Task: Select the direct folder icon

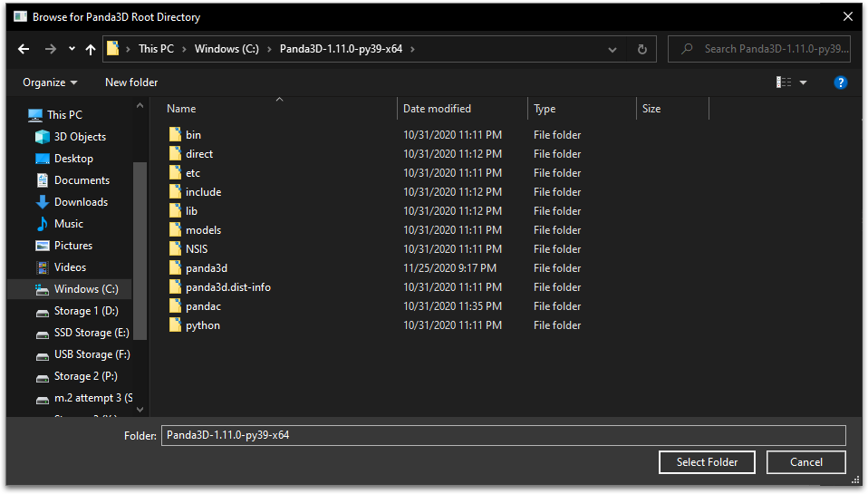Action: 175,153
